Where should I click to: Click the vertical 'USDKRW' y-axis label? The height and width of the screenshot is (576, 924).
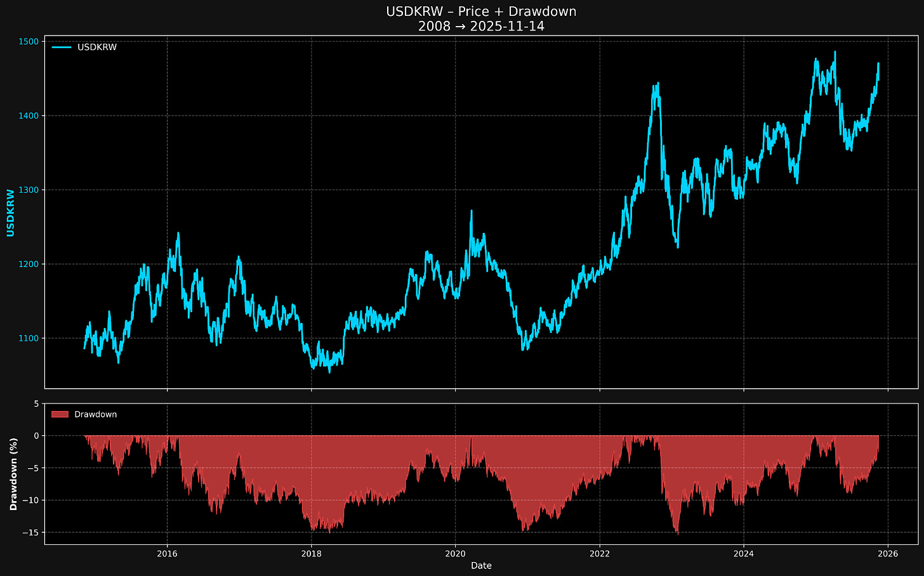pyautogui.click(x=10, y=213)
